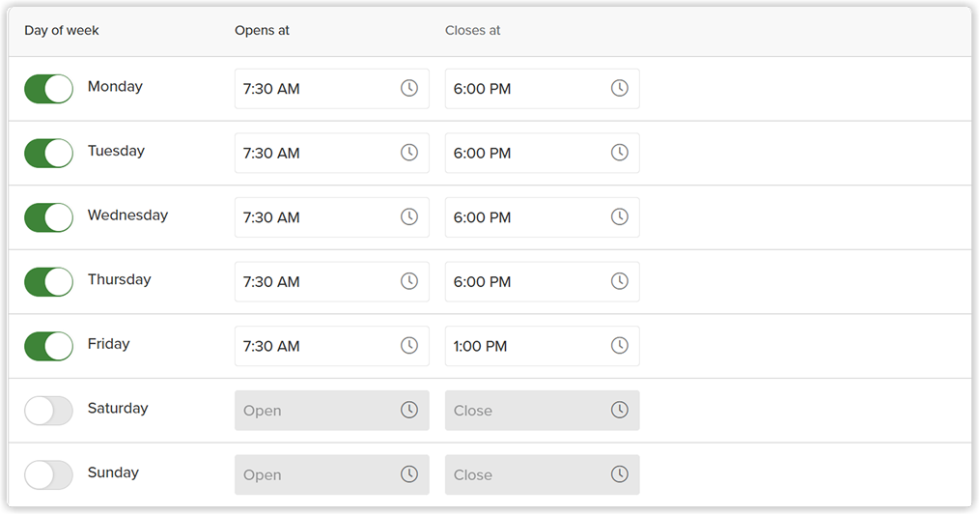Screen dimensions: 980x515
Task: Open clock picker for Monday closing time
Action: tap(619, 88)
